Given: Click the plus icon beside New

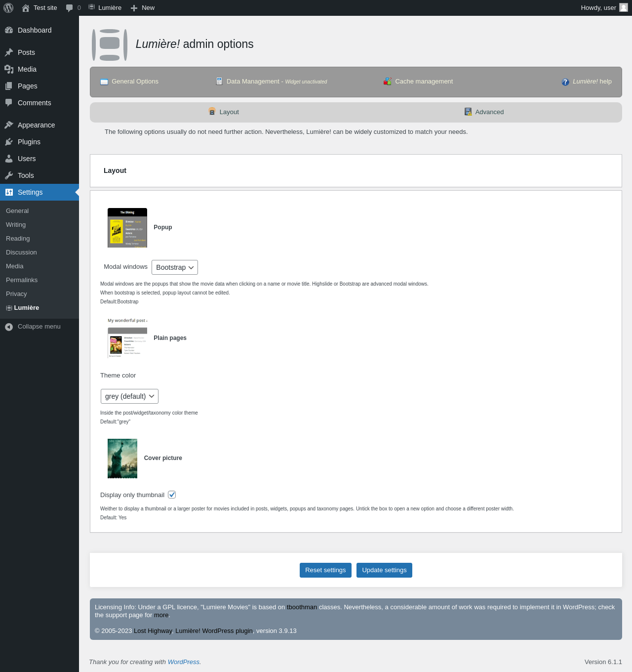Looking at the screenshot, I should (x=134, y=8).
